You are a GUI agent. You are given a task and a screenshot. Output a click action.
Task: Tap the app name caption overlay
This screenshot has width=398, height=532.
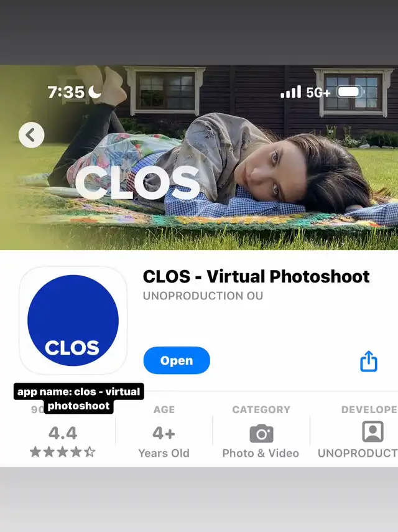pos(78,398)
